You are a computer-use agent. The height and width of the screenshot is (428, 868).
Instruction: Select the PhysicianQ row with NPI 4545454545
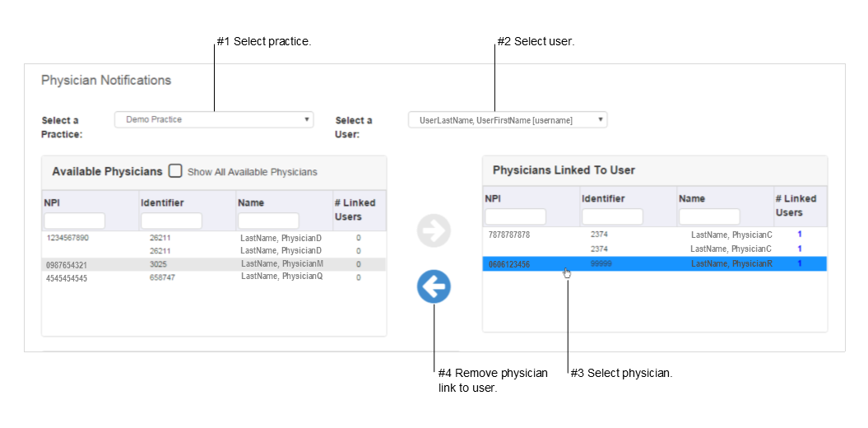click(214, 277)
